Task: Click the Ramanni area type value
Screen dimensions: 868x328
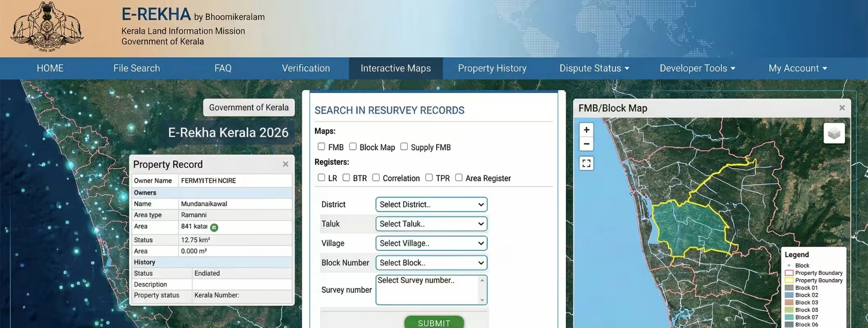Action: (194, 215)
